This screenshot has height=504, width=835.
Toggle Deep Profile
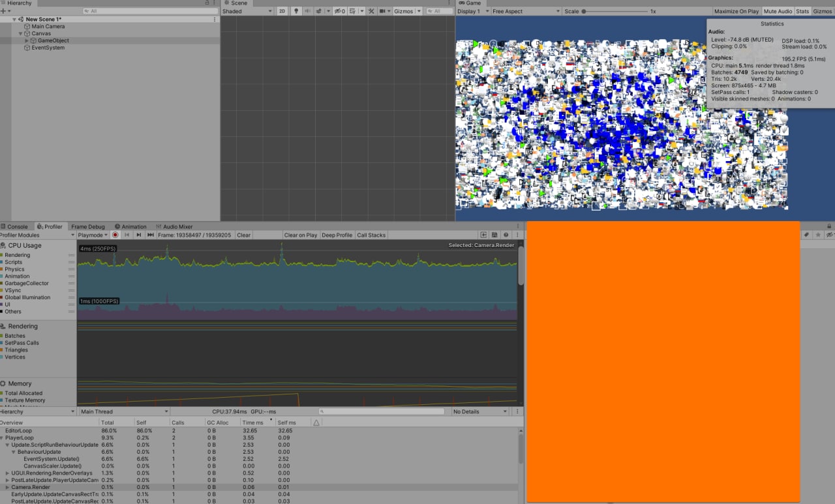point(337,235)
